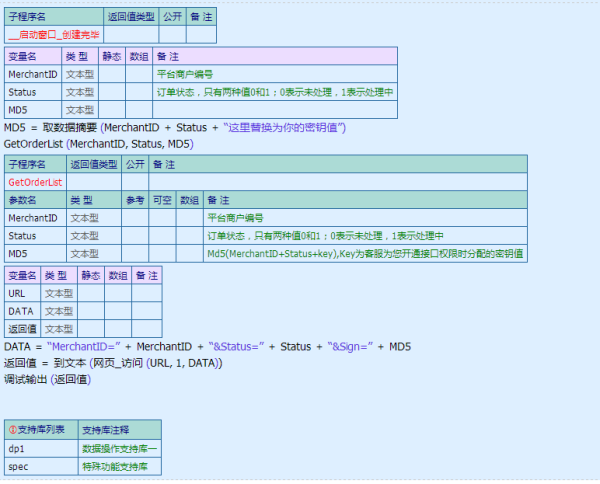Click the string "&Status=" in the DATA line
The image size is (600, 484).
236,347
